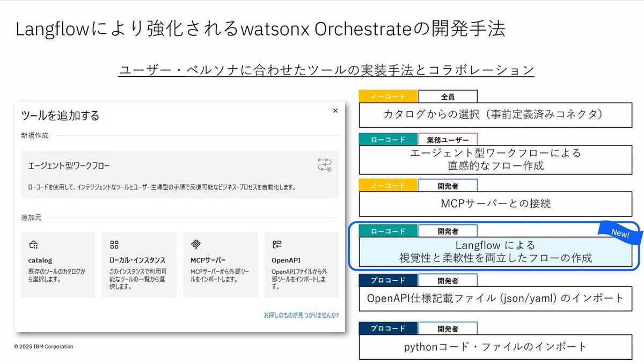Click the catalog tile icon
The width and height of the screenshot is (644, 364).
point(33,245)
